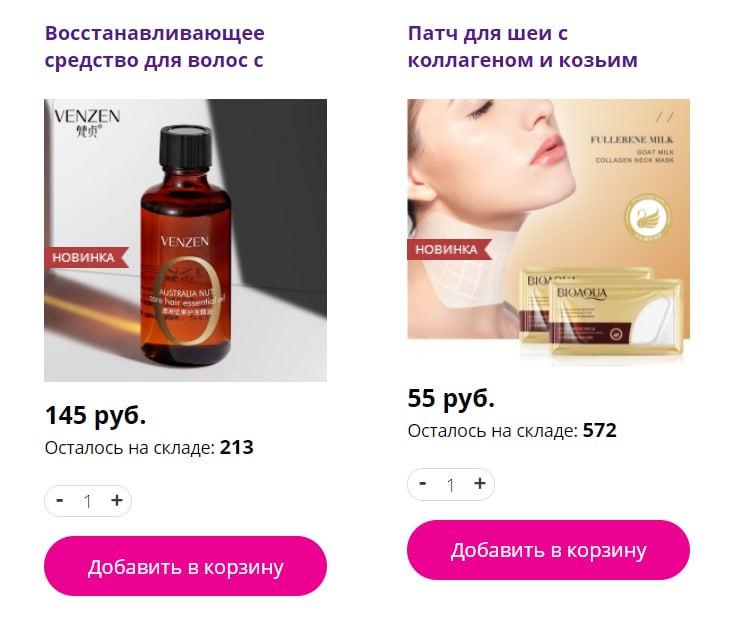Viewport: 743px width, 629px height.
Task: Decrease quantity of Venzen hair oil
Action: coord(60,501)
